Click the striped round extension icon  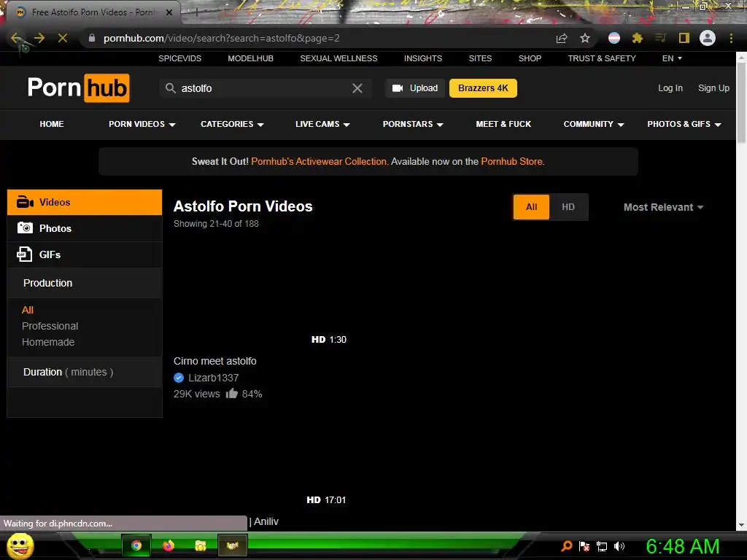click(x=614, y=38)
